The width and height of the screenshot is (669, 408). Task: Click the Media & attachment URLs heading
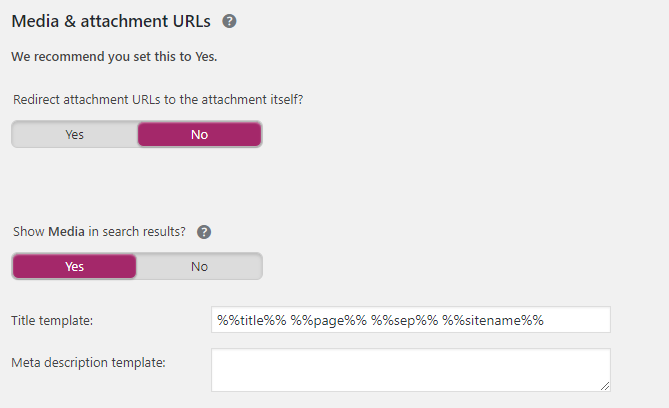pyautogui.click(x=111, y=21)
